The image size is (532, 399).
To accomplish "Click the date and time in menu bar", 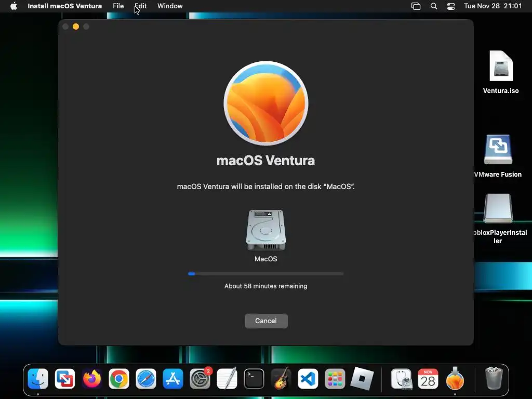I will click(493, 6).
